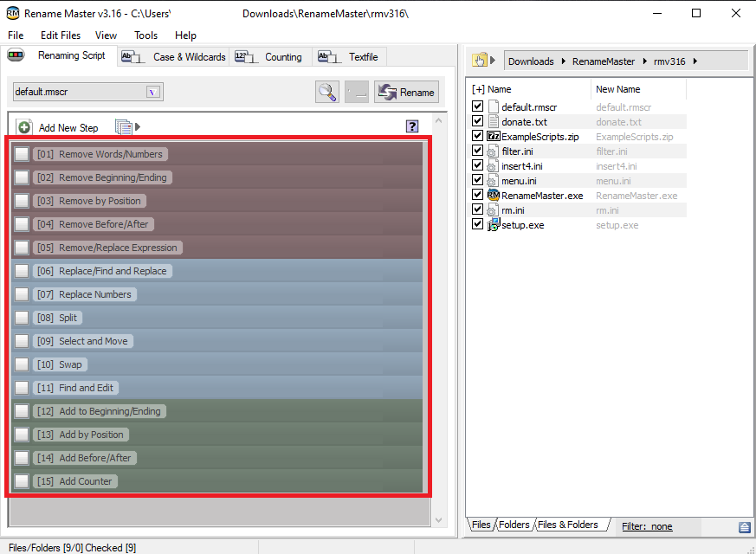Click the traffic-light icon left of the tabs

click(16, 56)
